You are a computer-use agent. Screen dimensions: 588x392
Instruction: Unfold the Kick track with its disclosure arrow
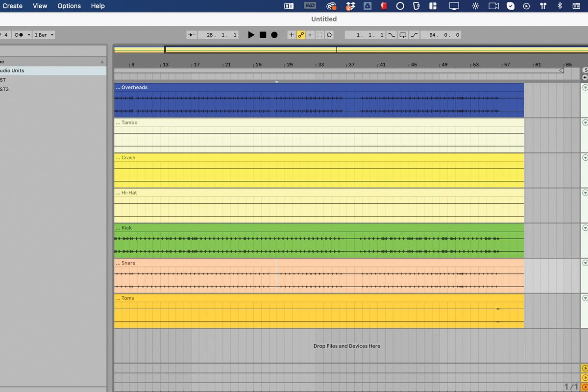[584, 227]
